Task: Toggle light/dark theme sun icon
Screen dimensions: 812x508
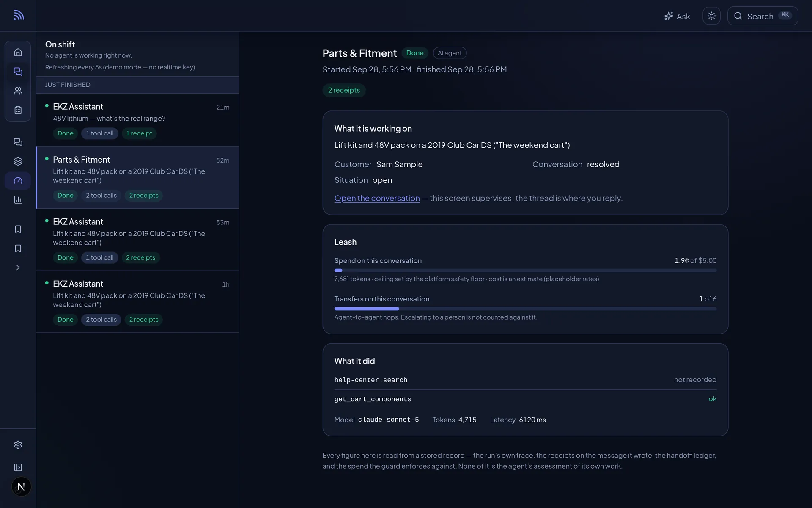Action: pyautogui.click(x=711, y=16)
